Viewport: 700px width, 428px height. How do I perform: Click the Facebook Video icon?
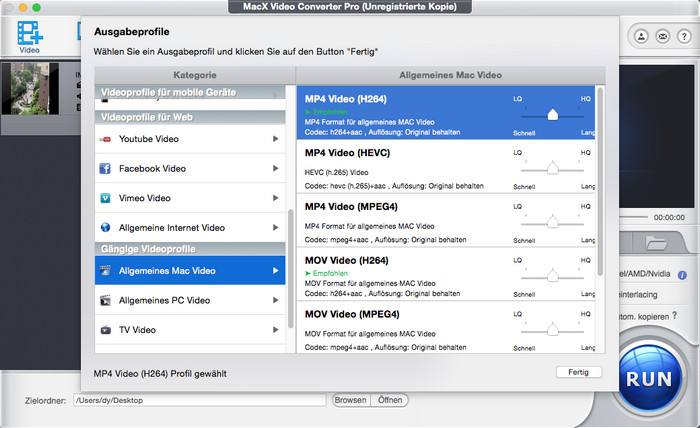coord(105,169)
